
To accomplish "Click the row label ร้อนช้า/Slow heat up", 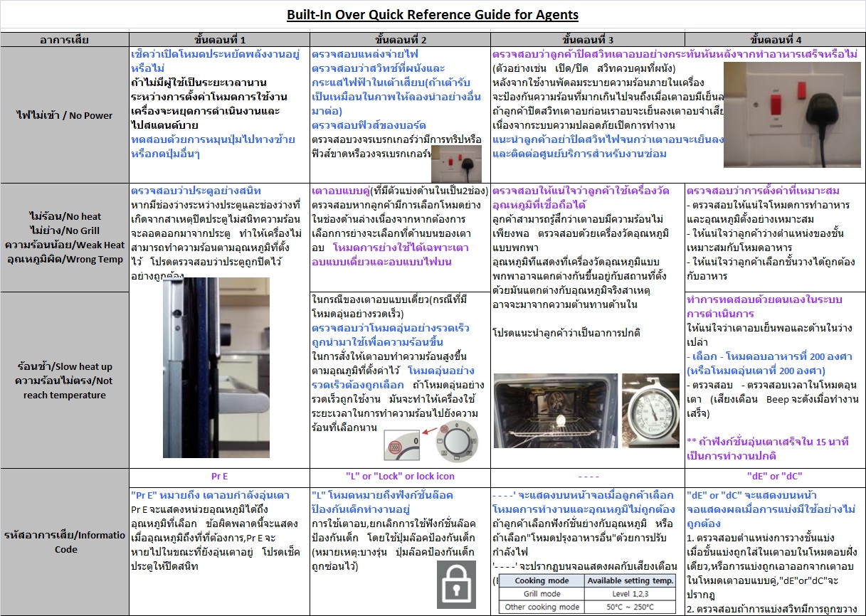I will pos(65,366).
